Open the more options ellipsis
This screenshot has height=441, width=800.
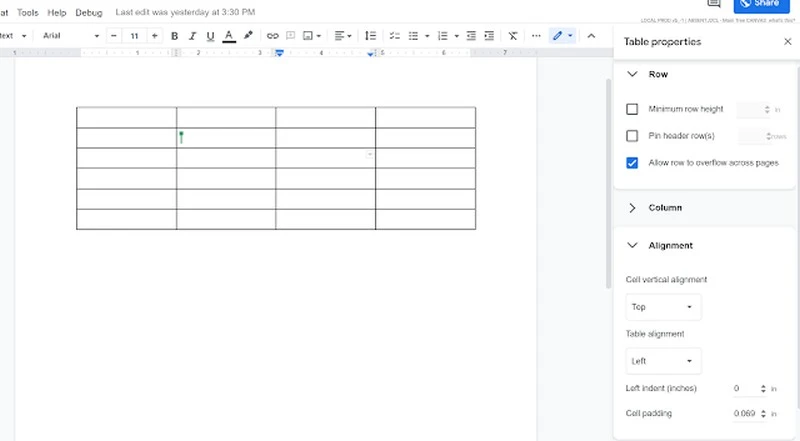536,36
